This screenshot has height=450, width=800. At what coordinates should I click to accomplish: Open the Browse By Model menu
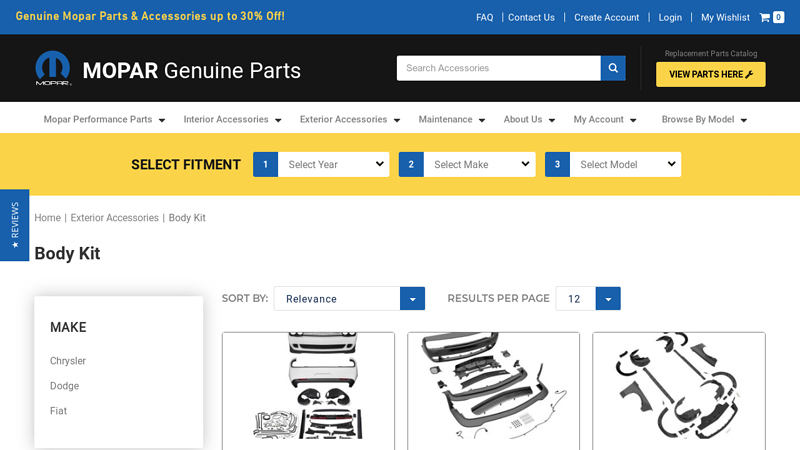tap(704, 119)
